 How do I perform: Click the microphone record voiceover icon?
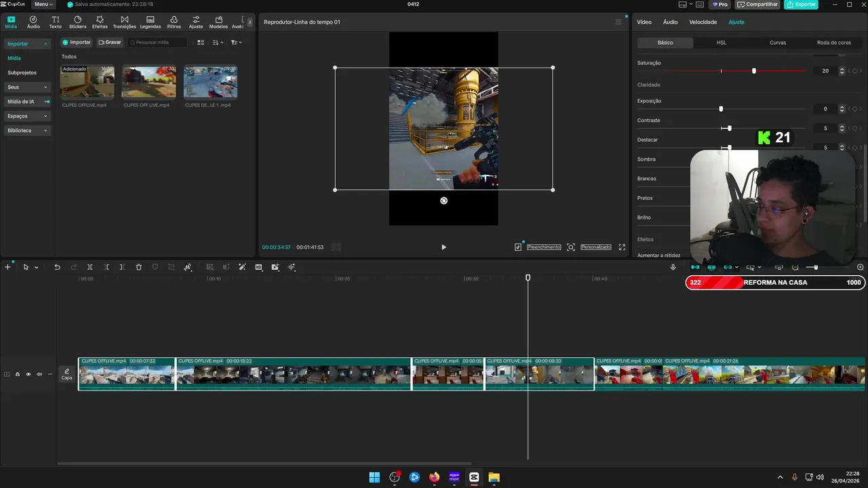[x=673, y=267]
